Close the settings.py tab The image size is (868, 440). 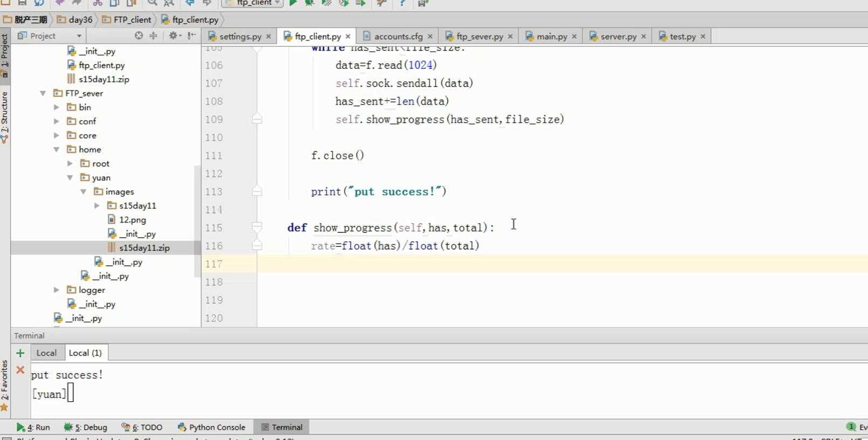(268, 37)
